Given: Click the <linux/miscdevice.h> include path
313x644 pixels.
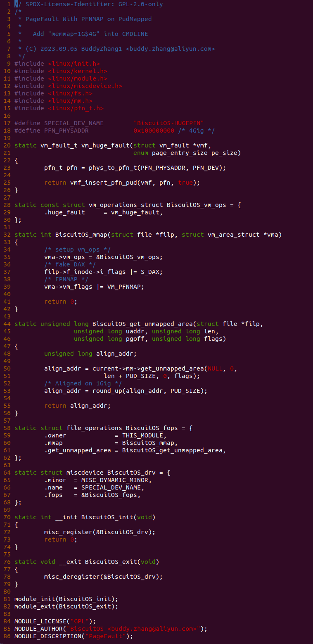Looking at the screenshot, I should click(x=85, y=86).
